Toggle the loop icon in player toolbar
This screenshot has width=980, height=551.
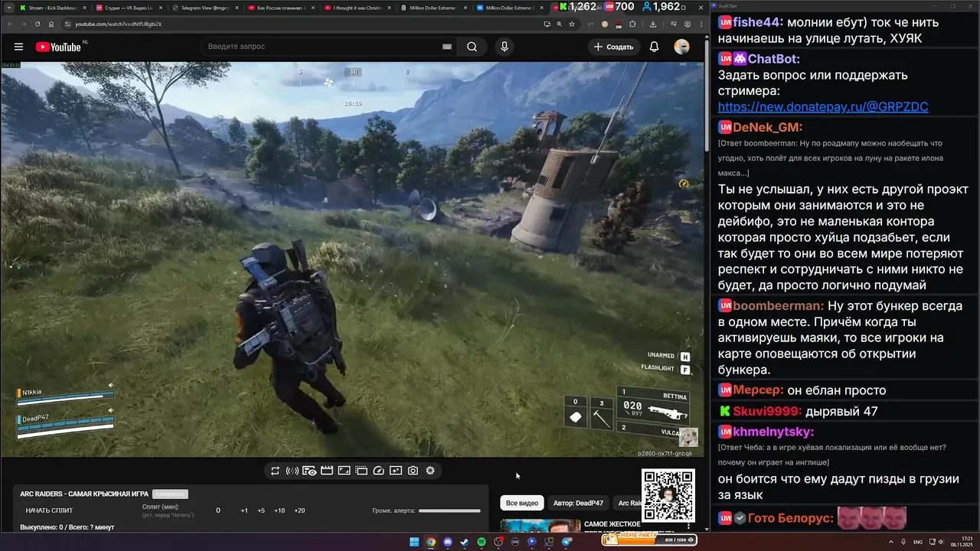click(x=275, y=471)
